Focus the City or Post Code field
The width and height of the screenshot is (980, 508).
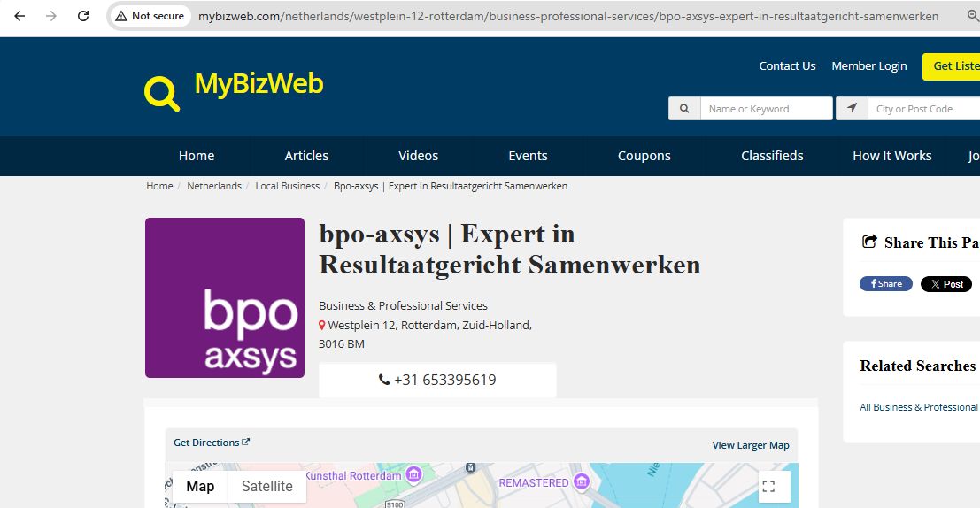(x=923, y=108)
